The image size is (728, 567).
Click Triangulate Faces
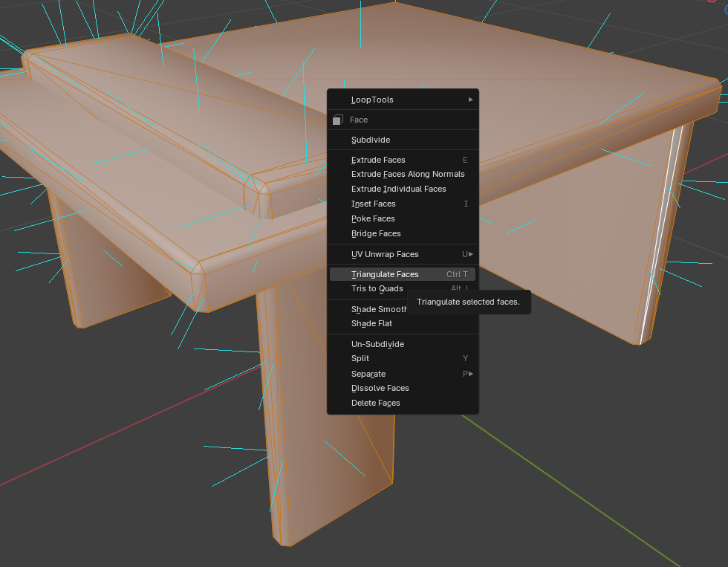click(x=403, y=274)
